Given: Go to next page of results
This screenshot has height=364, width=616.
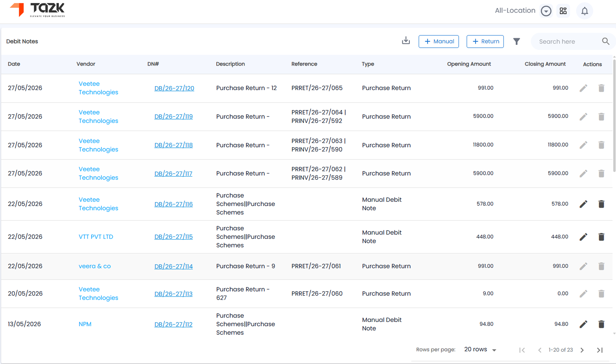Looking at the screenshot, I should pos(582,350).
